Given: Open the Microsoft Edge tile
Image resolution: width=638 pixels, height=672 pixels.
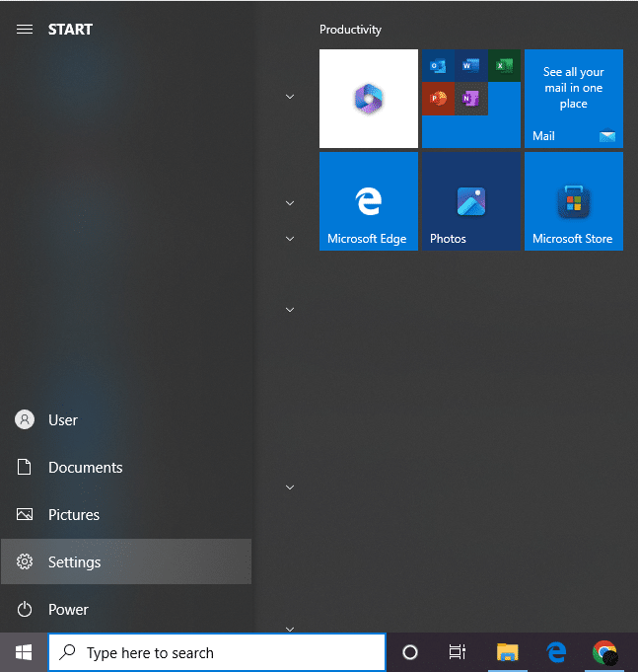Looking at the screenshot, I should pos(368,201).
